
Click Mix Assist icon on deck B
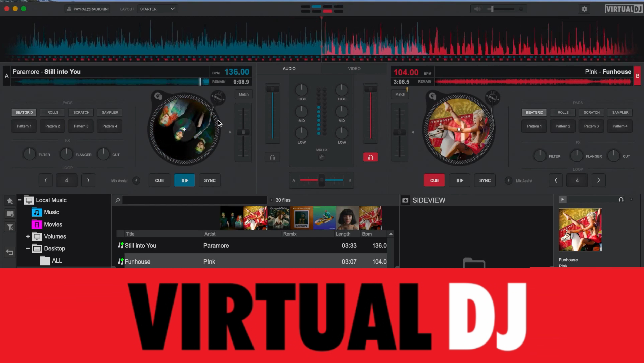[509, 180]
